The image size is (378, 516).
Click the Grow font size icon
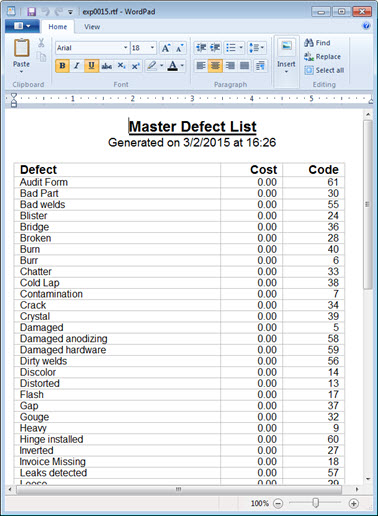point(166,48)
